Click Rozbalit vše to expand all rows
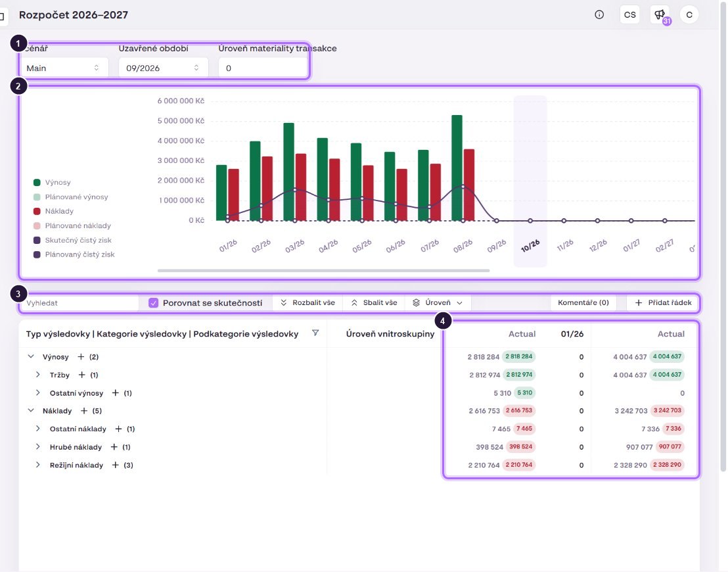 [x=307, y=303]
